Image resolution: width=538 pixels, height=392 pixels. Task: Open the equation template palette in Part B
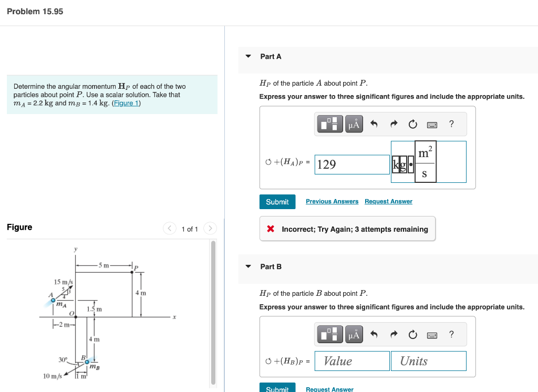click(329, 334)
